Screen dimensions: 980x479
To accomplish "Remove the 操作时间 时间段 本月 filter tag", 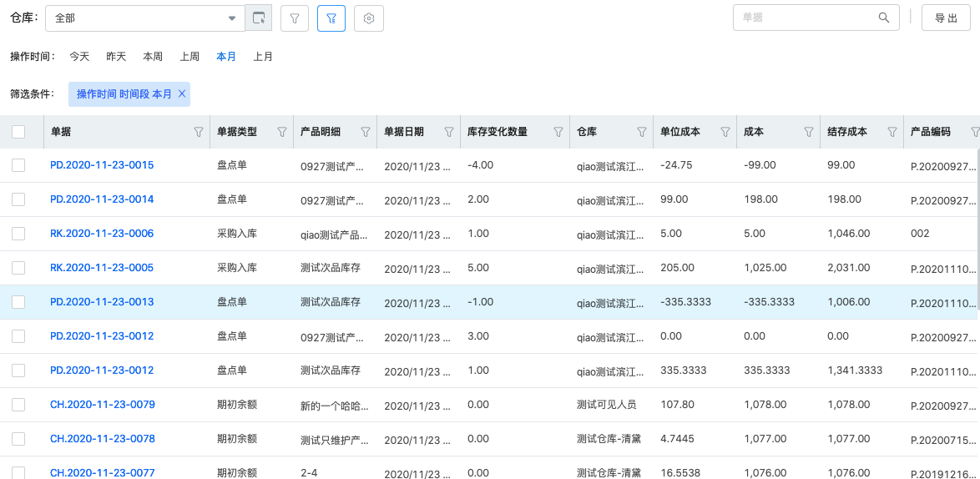I will click(182, 93).
